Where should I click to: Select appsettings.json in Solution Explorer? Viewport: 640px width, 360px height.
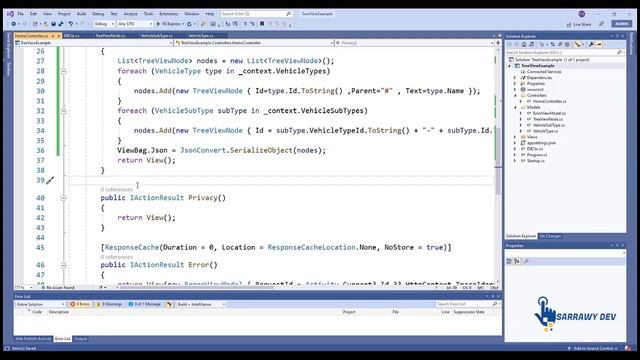coord(541,143)
